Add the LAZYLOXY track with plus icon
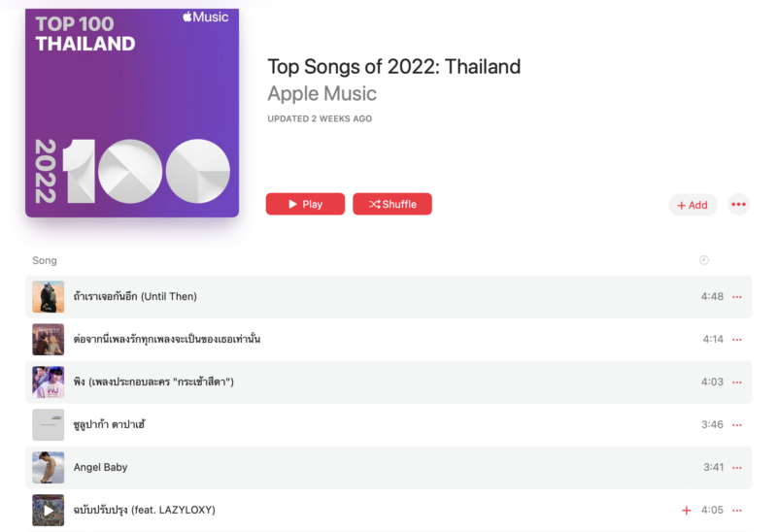Image resolution: width=777 pixels, height=532 pixels. pos(687,511)
